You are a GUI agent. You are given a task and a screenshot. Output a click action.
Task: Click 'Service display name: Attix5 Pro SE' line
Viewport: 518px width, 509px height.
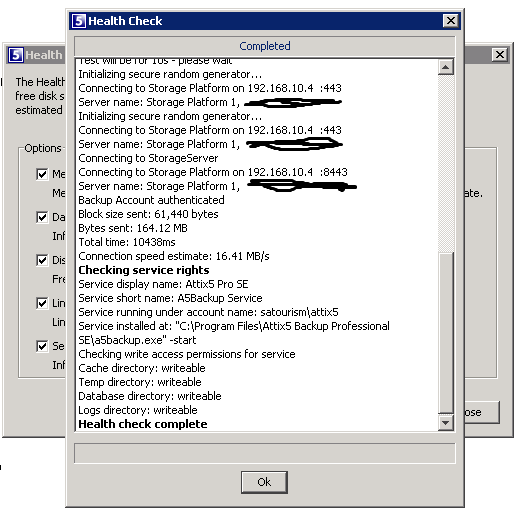click(x=163, y=284)
